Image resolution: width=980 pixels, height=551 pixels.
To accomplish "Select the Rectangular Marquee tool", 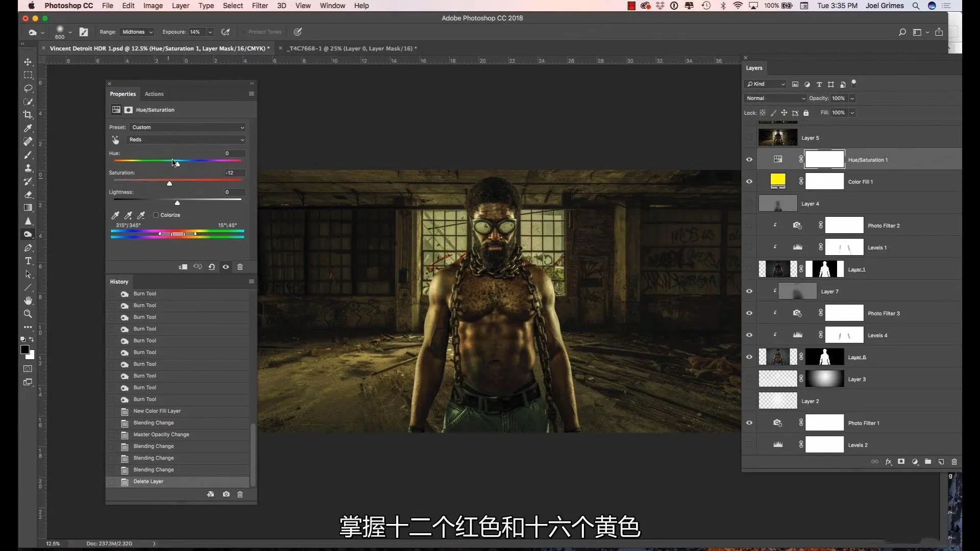I will pyautogui.click(x=28, y=75).
